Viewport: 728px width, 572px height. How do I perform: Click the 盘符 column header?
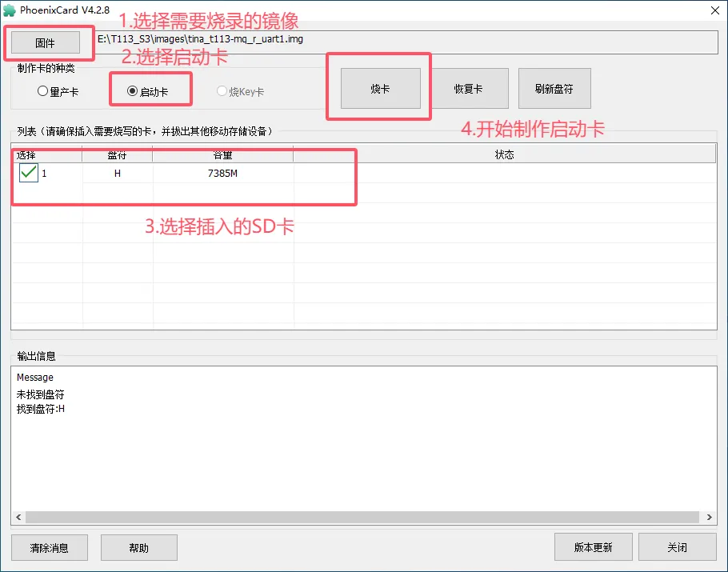(117, 154)
